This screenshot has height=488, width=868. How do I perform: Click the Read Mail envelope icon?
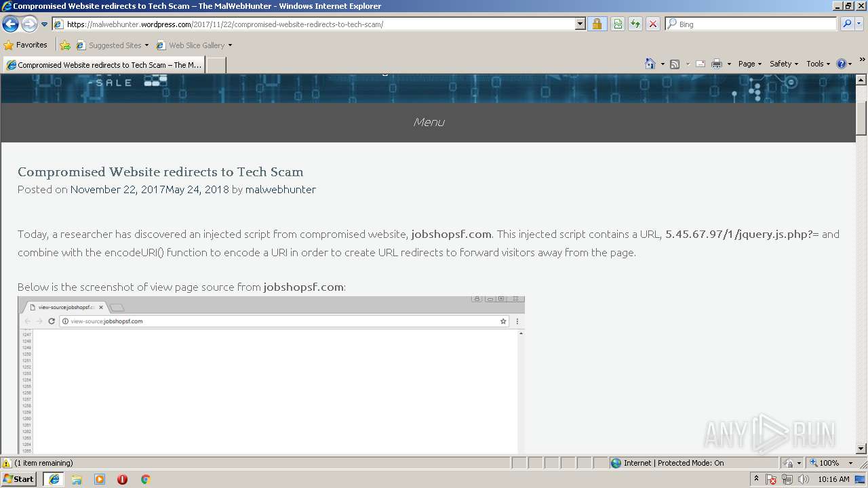coord(701,64)
